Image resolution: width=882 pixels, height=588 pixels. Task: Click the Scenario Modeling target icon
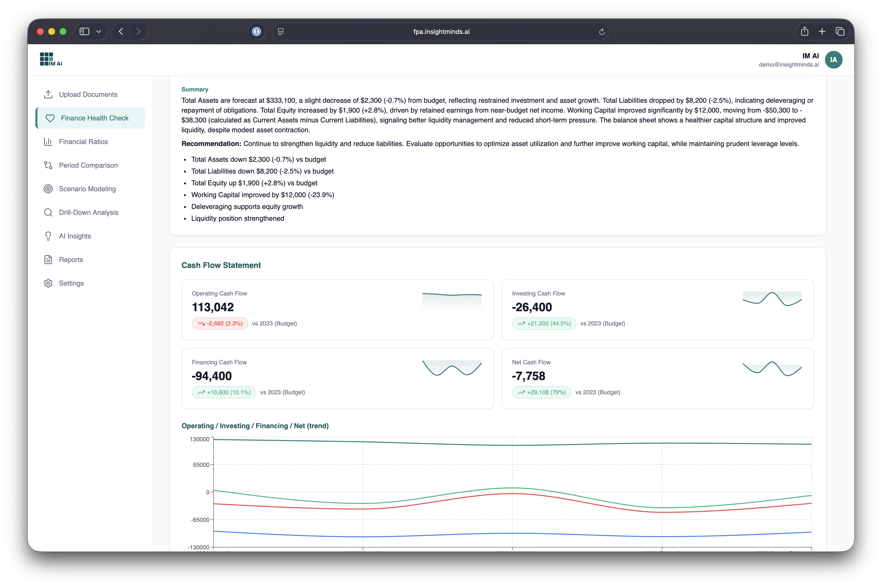pos(48,189)
